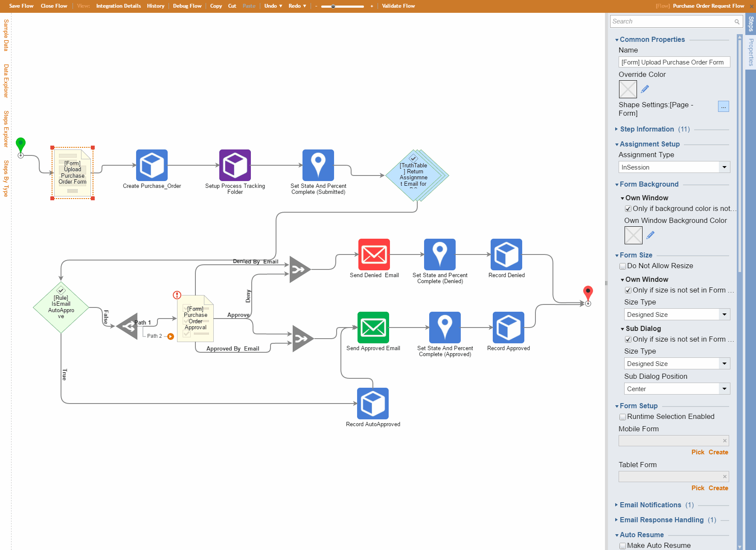Select the merge step after Approved By Email
Image resolution: width=756 pixels, height=550 pixels.
coord(303,339)
